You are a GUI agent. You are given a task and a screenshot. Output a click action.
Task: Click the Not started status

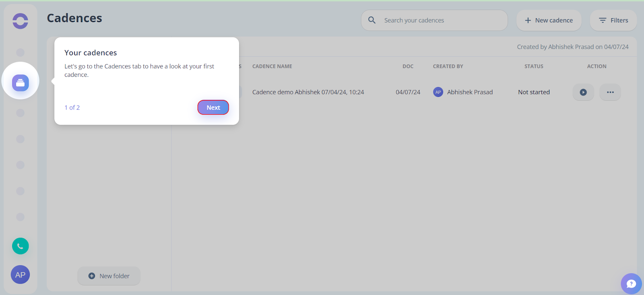(x=534, y=92)
